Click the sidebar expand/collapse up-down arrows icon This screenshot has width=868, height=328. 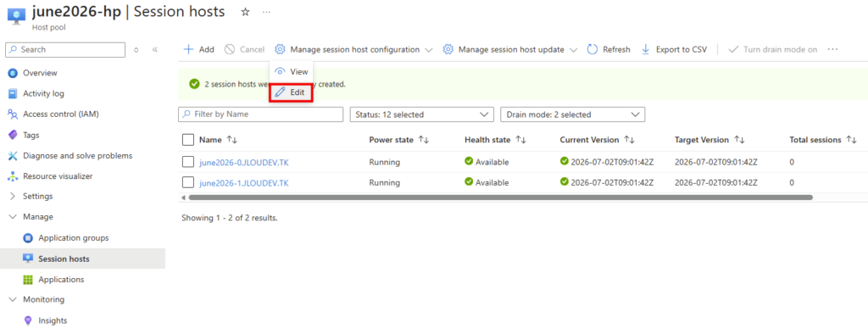[136, 50]
